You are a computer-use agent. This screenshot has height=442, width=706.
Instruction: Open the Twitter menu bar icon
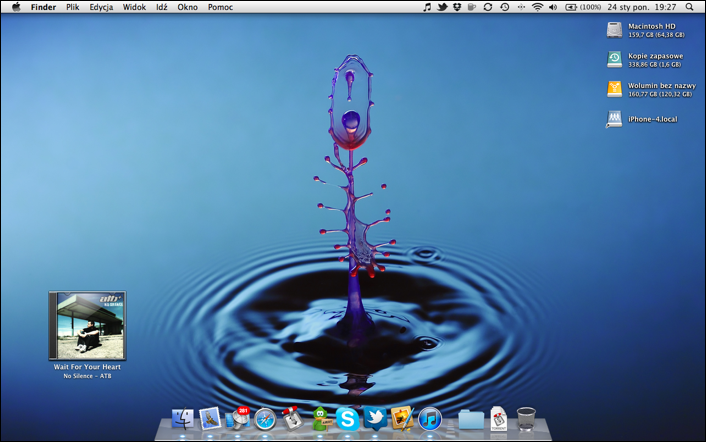pyautogui.click(x=442, y=7)
